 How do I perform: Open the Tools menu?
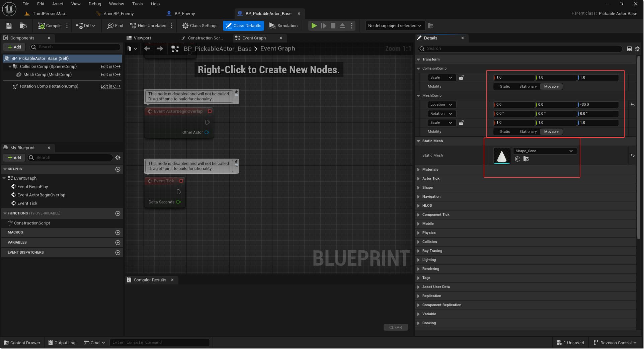pos(137,4)
